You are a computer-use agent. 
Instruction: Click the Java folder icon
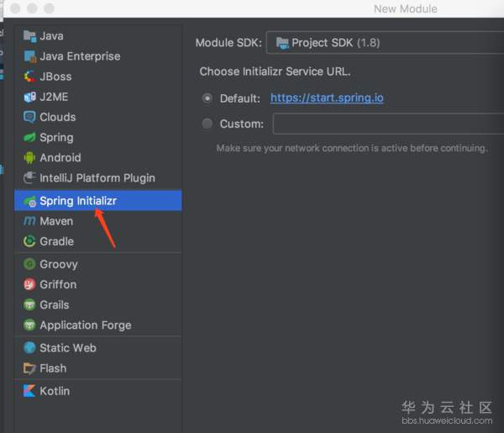pos(30,36)
